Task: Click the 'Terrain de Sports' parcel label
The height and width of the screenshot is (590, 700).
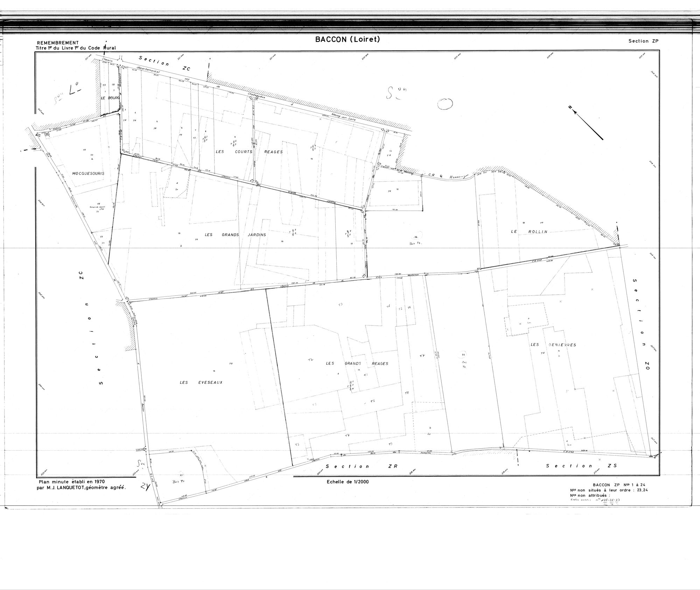Action: (x=97, y=207)
